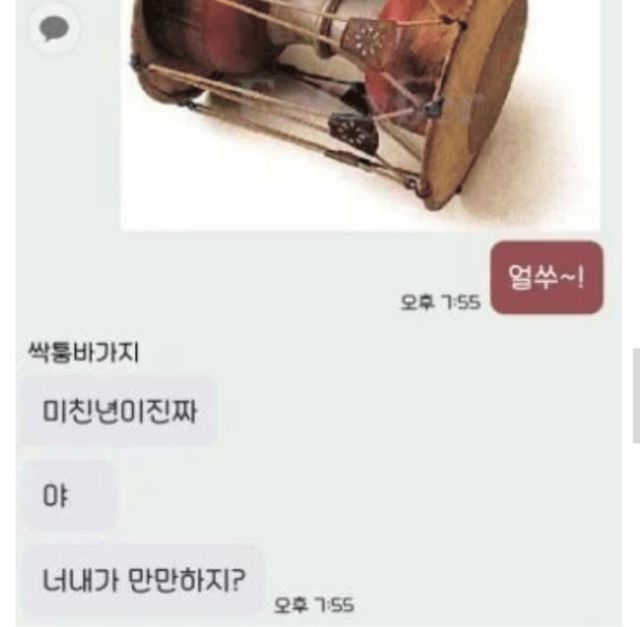Click the scrollbar thumb on the right edge
This screenshot has width=640, height=627.
(636, 395)
